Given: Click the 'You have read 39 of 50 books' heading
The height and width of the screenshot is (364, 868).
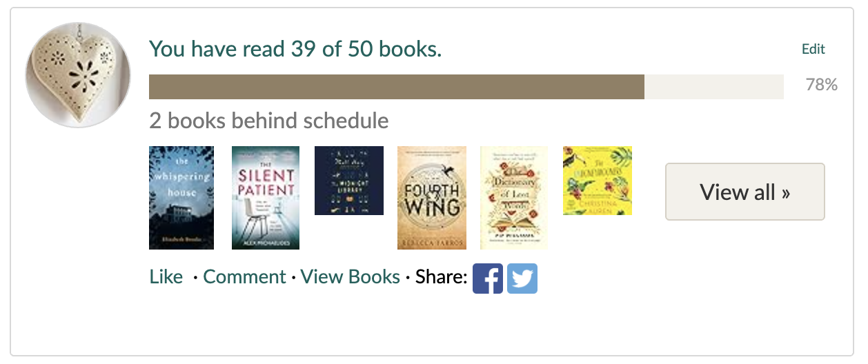Looking at the screenshot, I should tap(295, 49).
